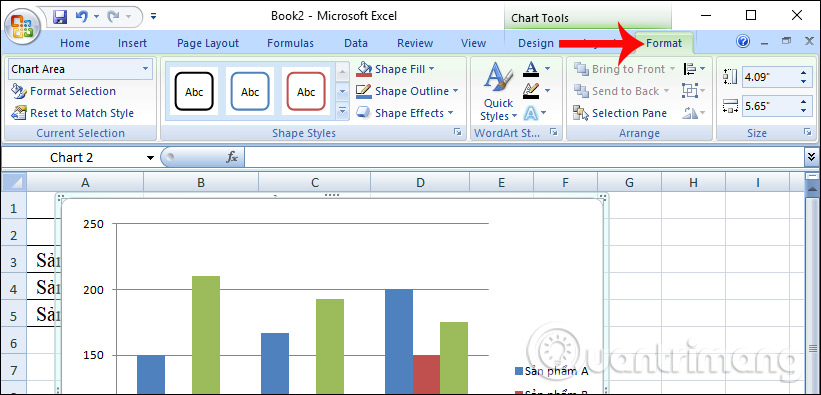Screen dimensions: 821x395
Task: Switch to the Insert tab
Action: coord(132,43)
